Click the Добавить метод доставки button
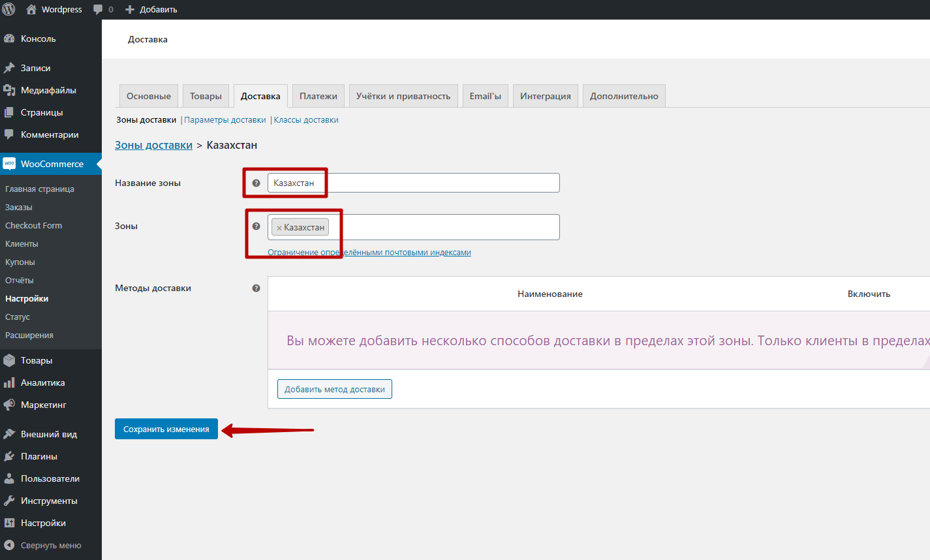The height and width of the screenshot is (560, 930). tap(335, 389)
